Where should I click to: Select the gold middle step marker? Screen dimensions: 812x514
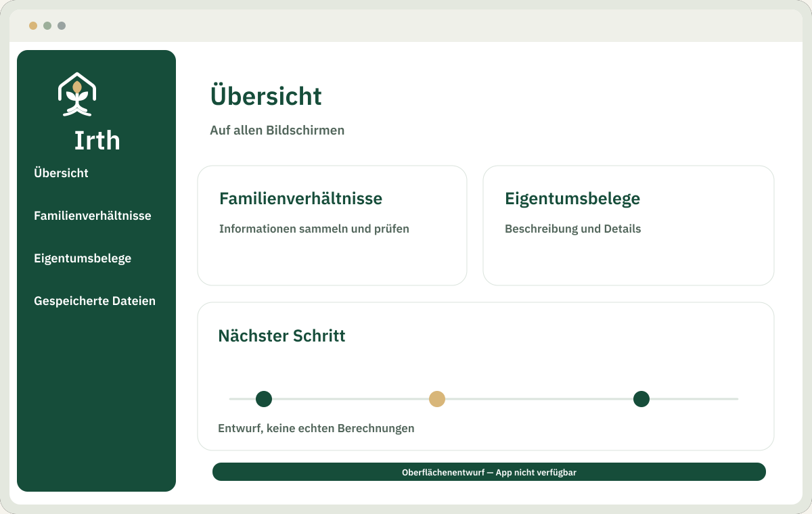click(437, 399)
